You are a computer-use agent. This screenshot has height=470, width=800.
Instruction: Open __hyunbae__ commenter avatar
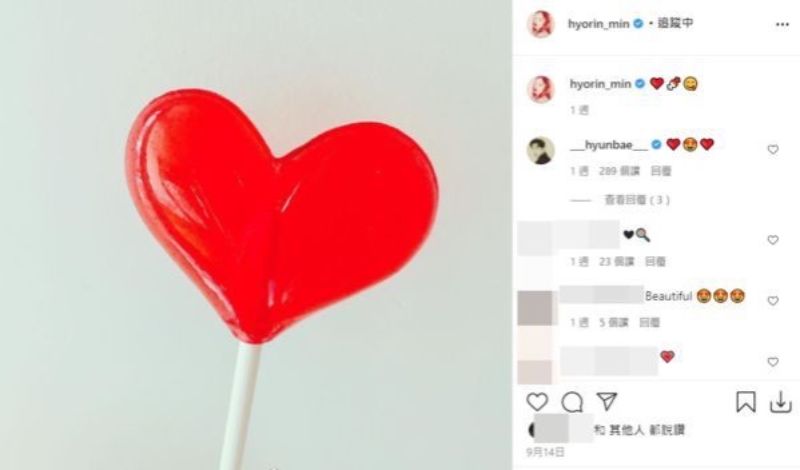pyautogui.click(x=541, y=151)
